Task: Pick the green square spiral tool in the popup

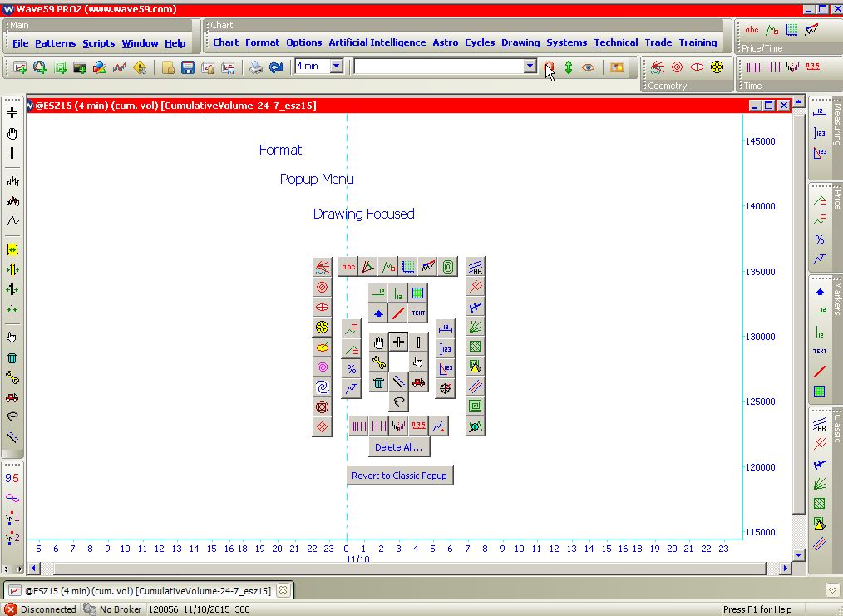Action: [476, 406]
